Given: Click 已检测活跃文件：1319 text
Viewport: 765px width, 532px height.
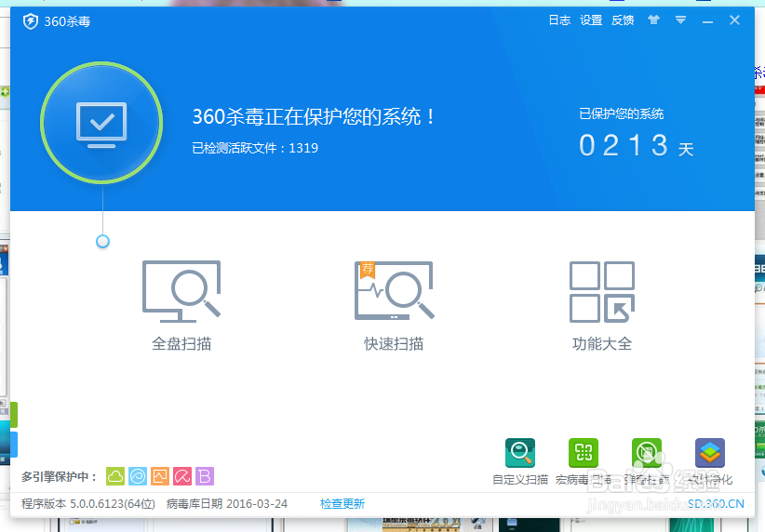Looking at the screenshot, I should pyautogui.click(x=255, y=148).
